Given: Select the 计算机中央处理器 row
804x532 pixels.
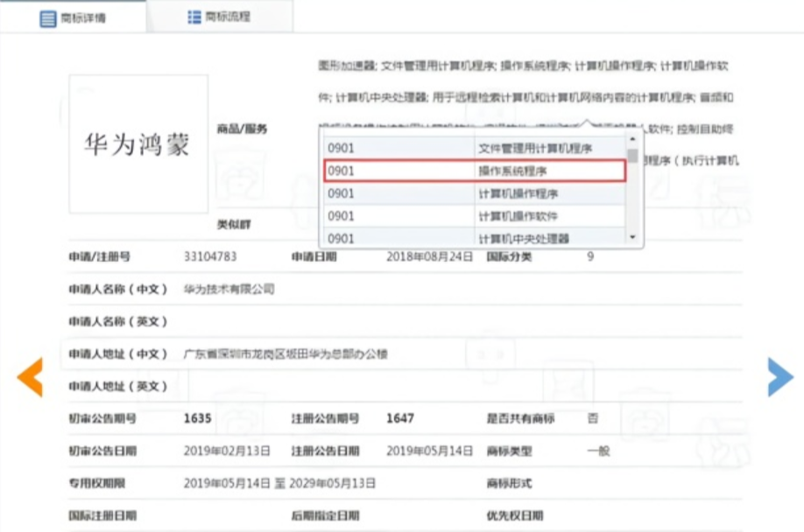Looking at the screenshot, I should pyautogui.click(x=475, y=238).
